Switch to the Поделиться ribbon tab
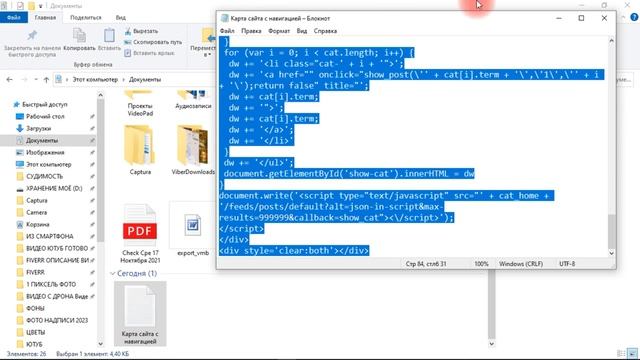 coord(86,18)
